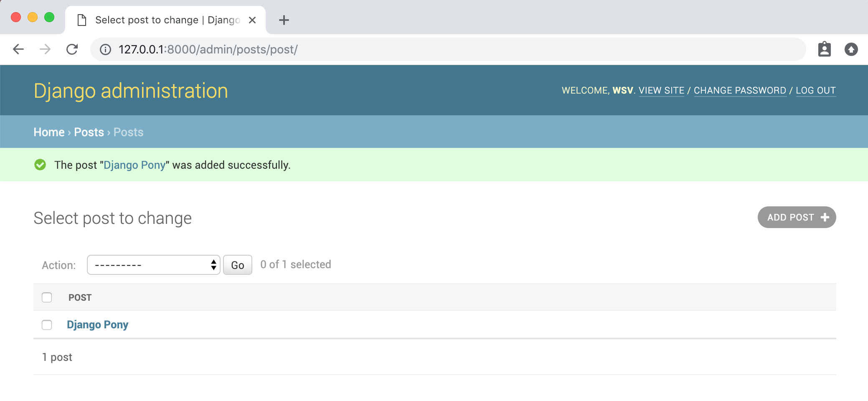Click the macOS yellow minimize button
Image resolution: width=868 pixels, height=401 pixels.
(x=33, y=17)
